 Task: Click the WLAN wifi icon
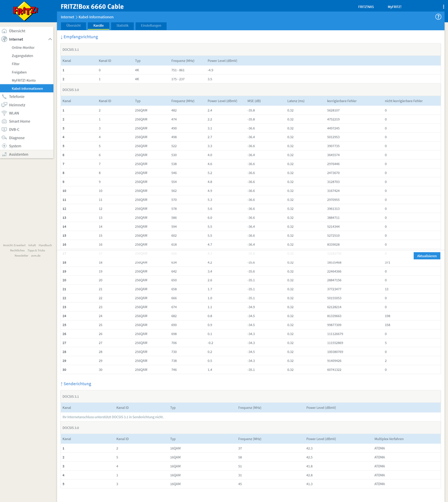pos(4,114)
